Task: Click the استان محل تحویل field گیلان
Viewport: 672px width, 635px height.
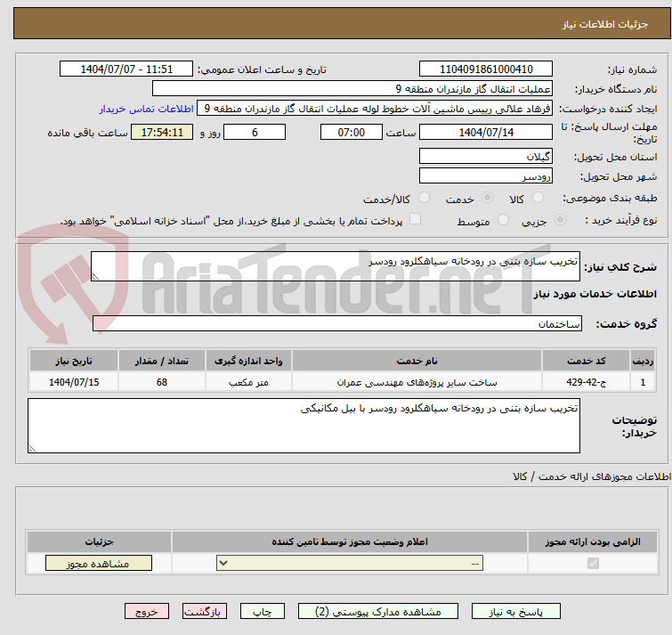Action: [486, 156]
